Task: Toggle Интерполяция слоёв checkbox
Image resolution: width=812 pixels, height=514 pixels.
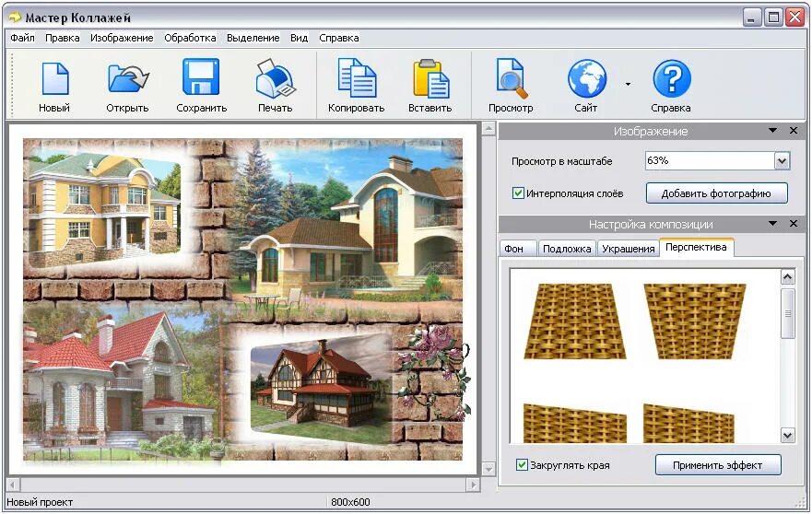Action: (x=518, y=193)
